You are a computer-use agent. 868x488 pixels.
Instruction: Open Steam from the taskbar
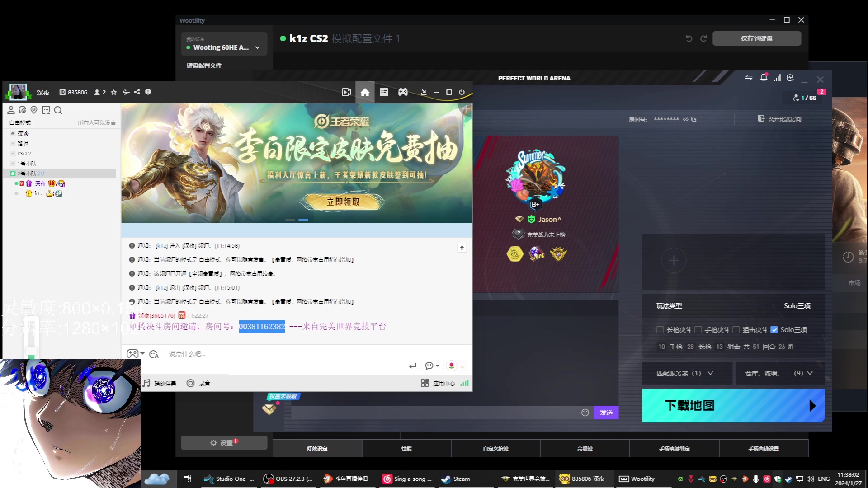coord(456,479)
